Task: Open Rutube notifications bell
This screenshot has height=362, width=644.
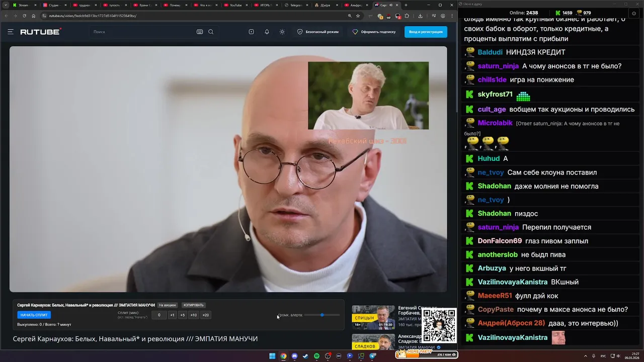Action: click(x=267, y=32)
